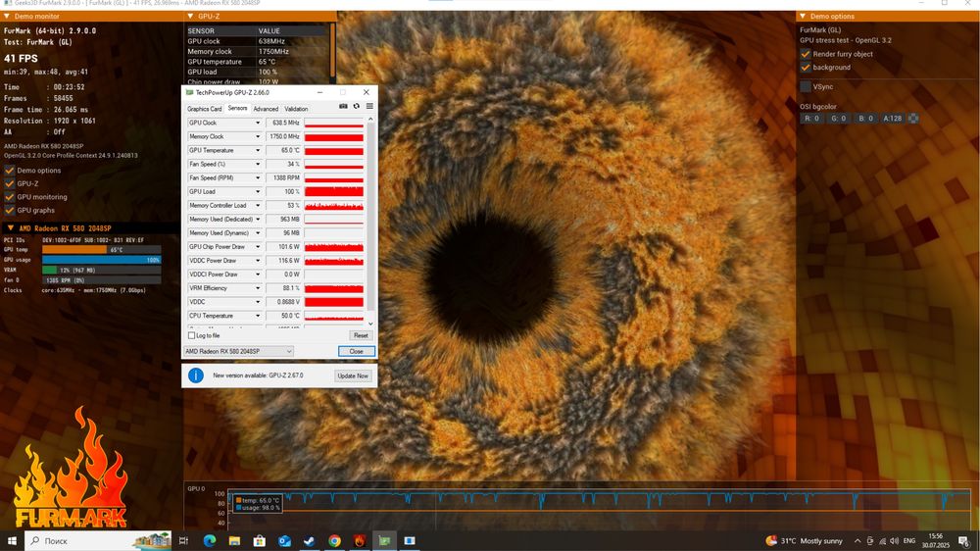Collapse the GPU-Z overlay panel header
Screen dimensions: 980x551
191,17
